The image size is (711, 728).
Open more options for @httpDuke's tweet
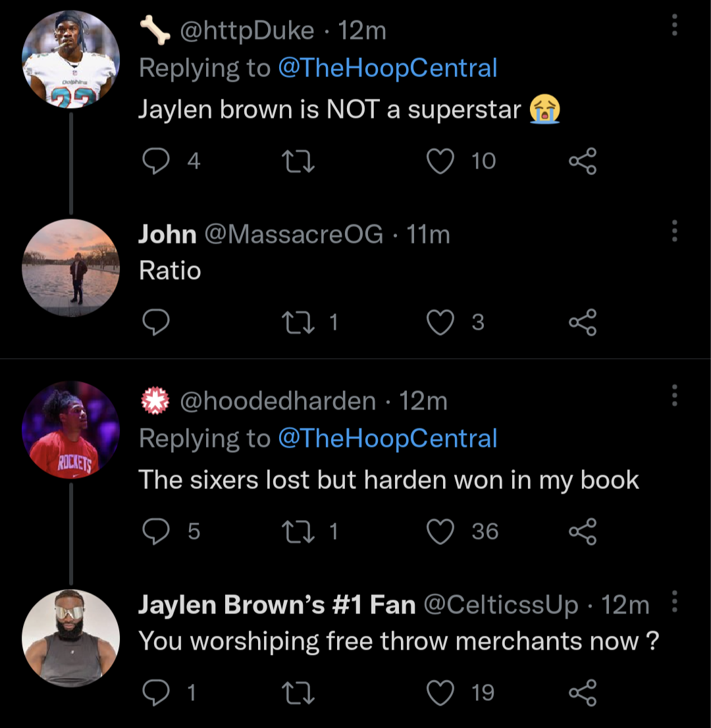(673, 25)
